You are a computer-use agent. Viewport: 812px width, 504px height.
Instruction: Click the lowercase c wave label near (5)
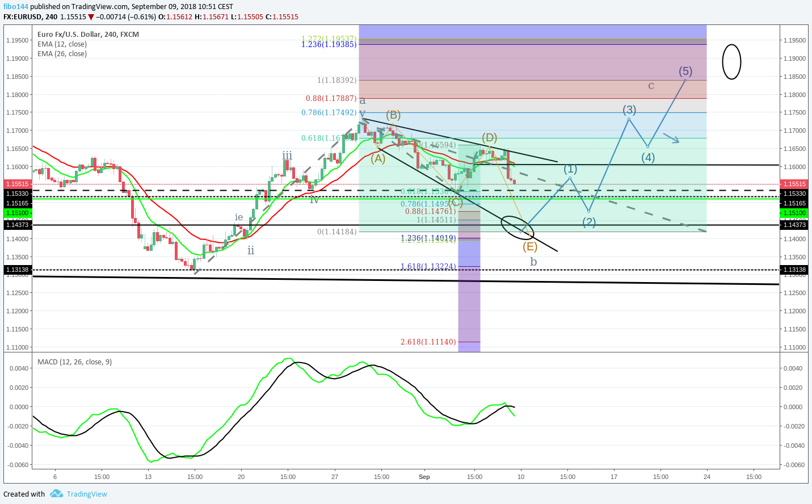click(651, 86)
